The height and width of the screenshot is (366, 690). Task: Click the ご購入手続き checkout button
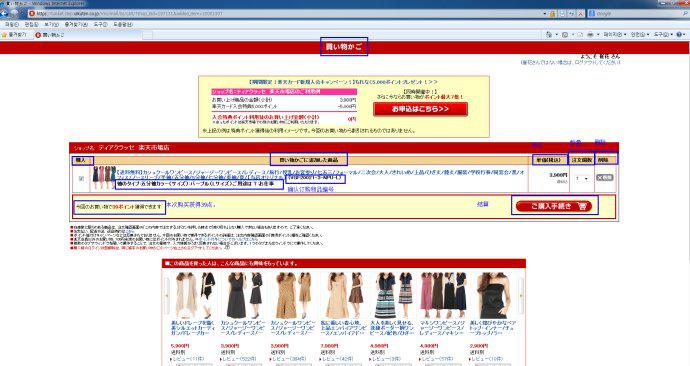tap(554, 206)
